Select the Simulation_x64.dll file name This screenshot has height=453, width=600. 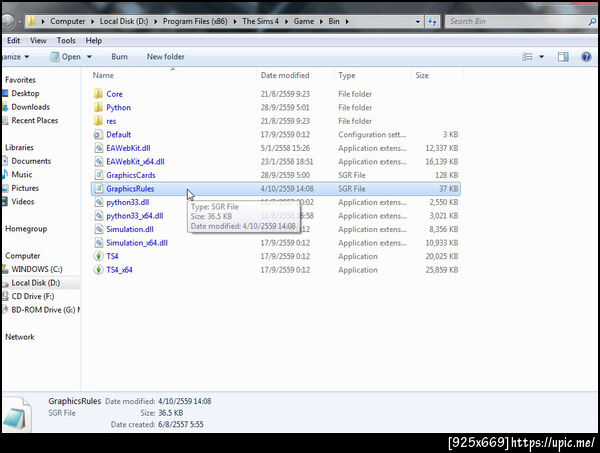coord(137,243)
